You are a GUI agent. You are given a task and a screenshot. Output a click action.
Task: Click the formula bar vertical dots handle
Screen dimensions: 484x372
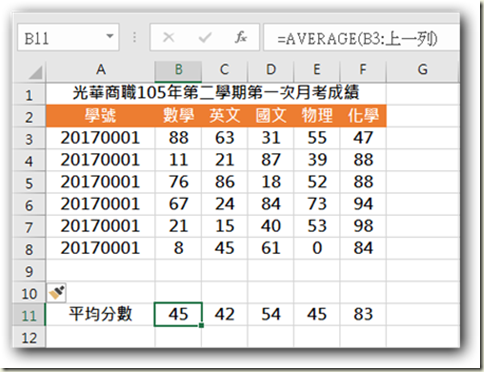point(135,37)
